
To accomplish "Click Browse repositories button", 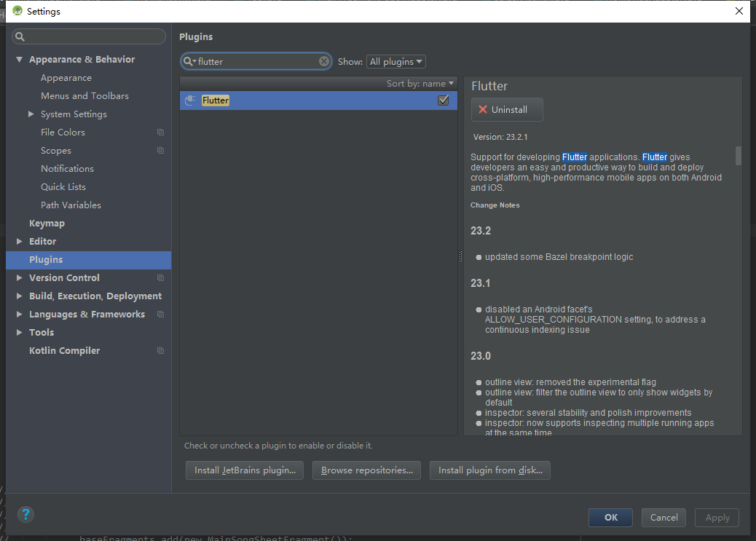I will [x=366, y=470].
